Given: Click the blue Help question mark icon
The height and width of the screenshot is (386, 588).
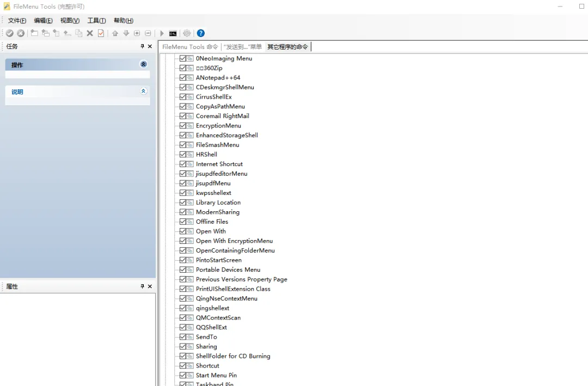Looking at the screenshot, I should point(200,33).
